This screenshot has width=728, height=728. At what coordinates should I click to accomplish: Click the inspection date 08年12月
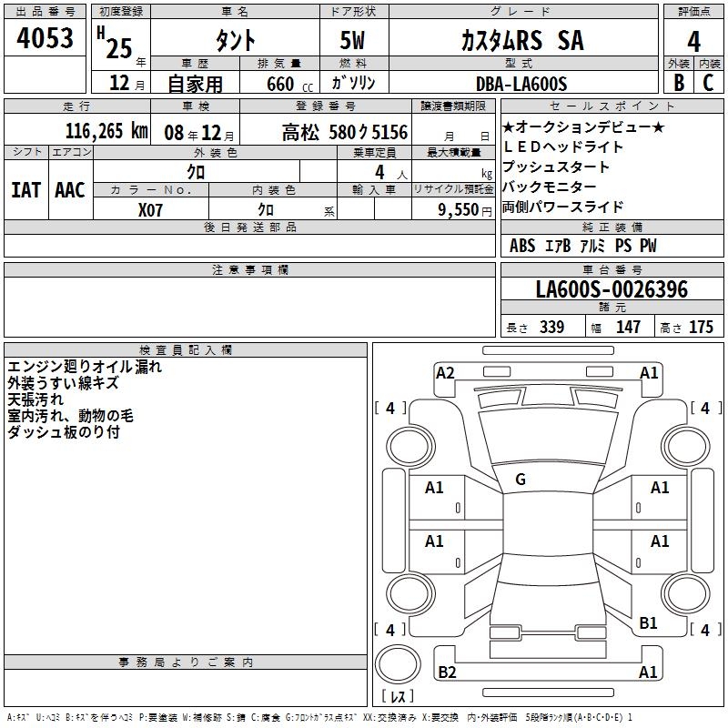(199, 133)
